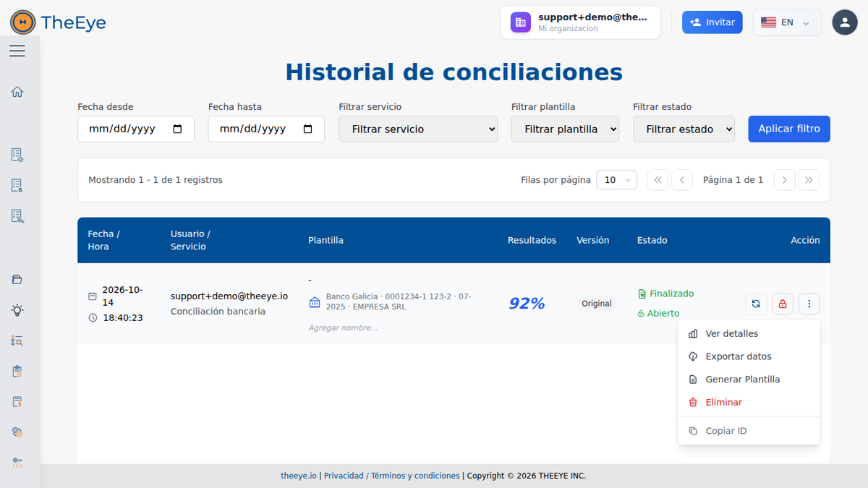Open Privacidad / Términos y condiciones link

point(391,476)
